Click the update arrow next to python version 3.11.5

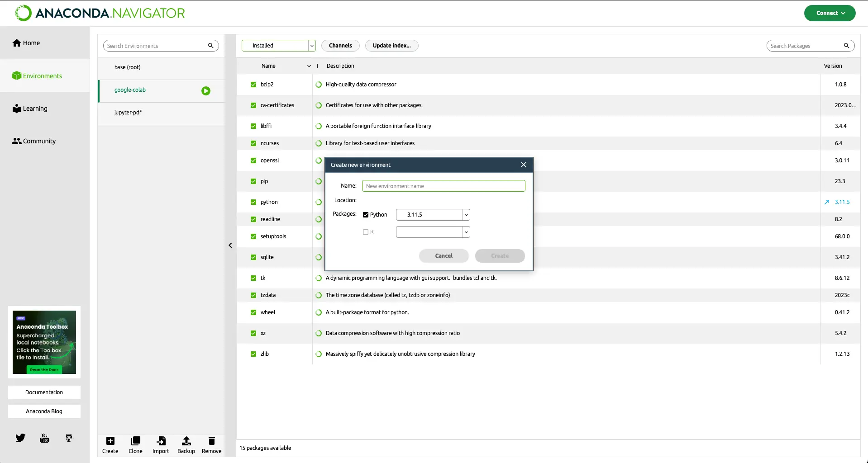coord(827,202)
